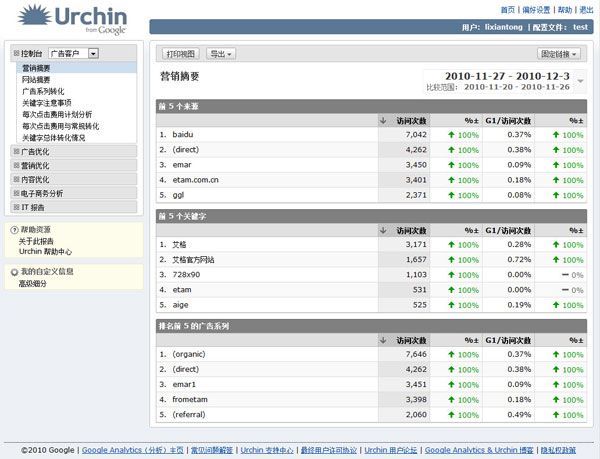Image resolution: width=600 pixels, height=459 pixels.
Task: Click the (referral) campaign row
Action: [371, 415]
